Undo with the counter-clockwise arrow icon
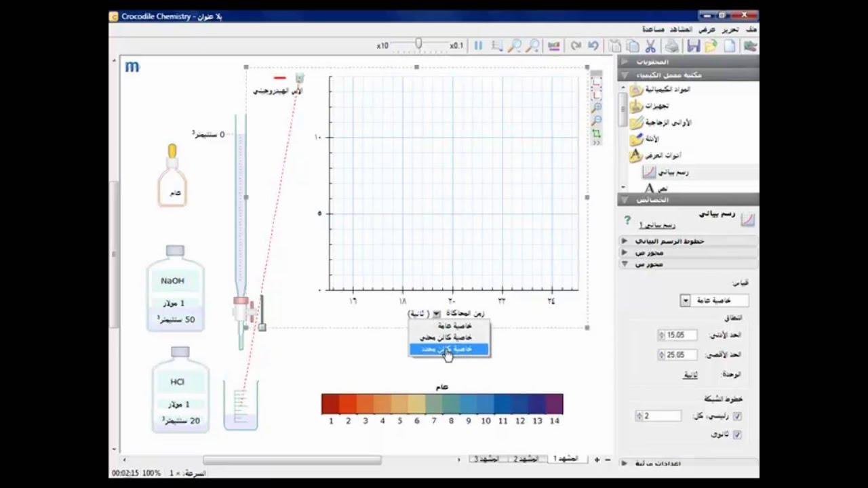 [x=593, y=46]
